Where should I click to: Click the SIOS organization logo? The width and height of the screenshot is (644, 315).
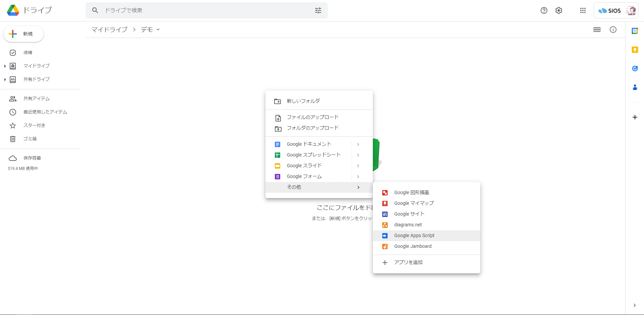(x=609, y=11)
